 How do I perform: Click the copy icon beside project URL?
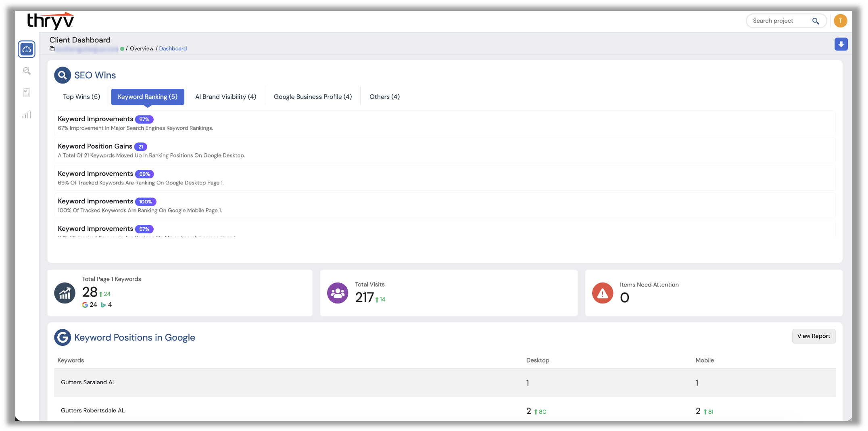52,48
